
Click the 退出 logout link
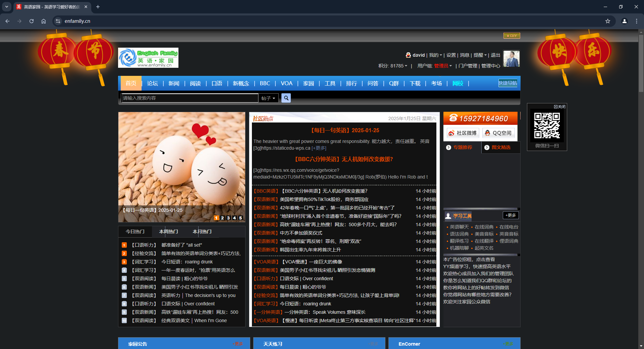pos(495,55)
